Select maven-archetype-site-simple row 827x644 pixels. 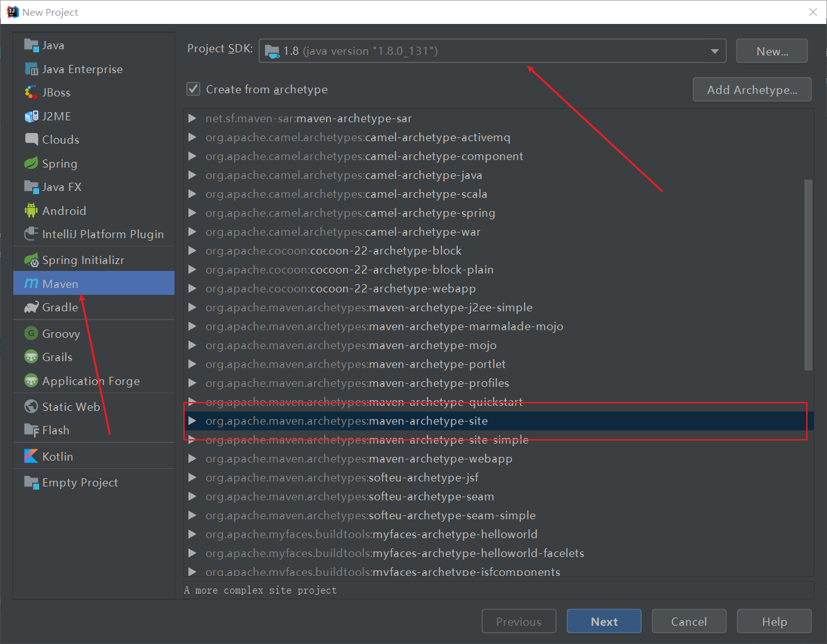tap(499, 439)
